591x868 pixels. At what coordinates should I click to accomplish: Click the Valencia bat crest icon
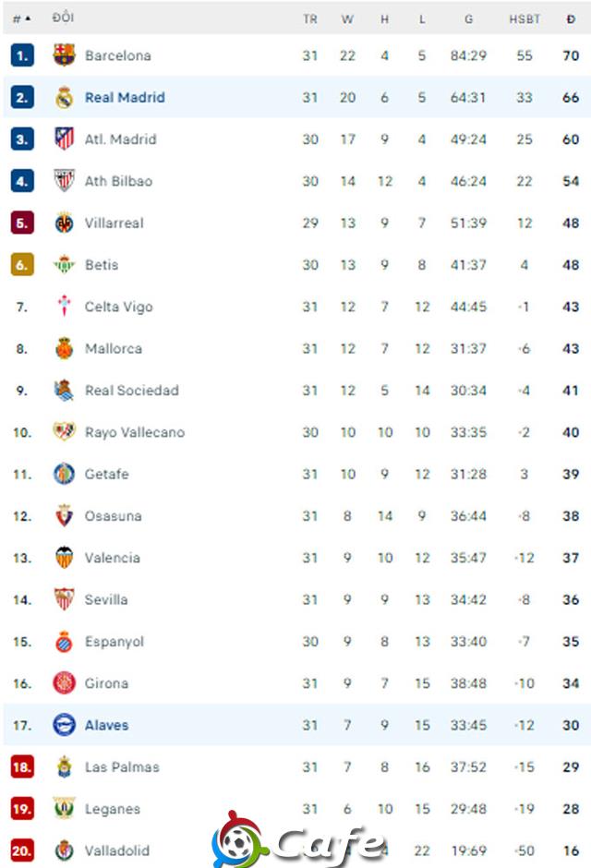65,558
